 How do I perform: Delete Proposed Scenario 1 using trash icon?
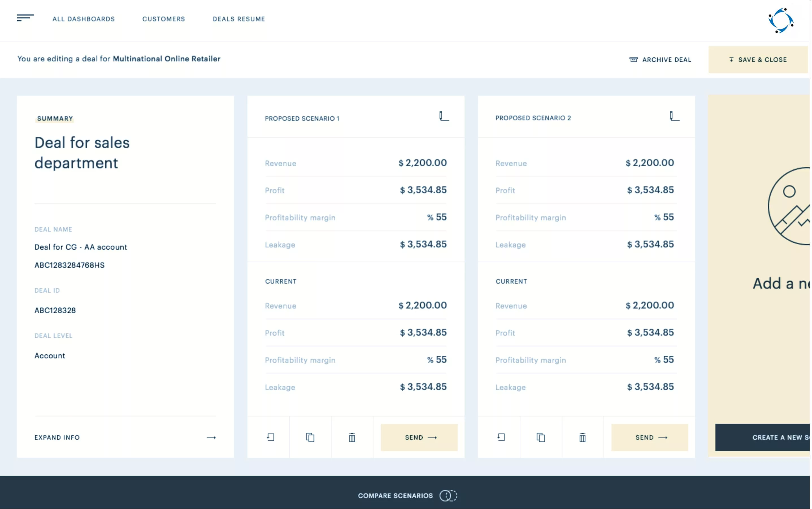352,437
